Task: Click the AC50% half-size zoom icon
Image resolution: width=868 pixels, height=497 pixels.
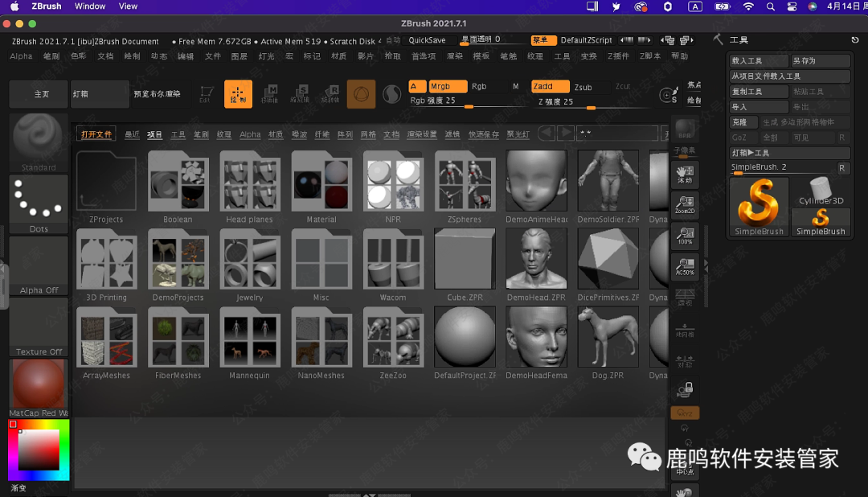Action: [x=685, y=266]
